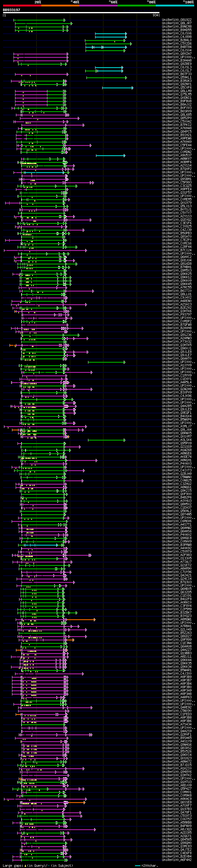This screenshot has height=868, width=197.
Task: Click the purple ~60% identity color band
Action: 98,6
